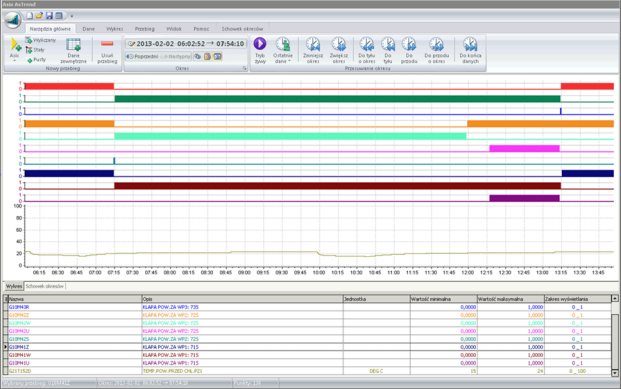Screen dimensions: 621x389
Task: Click the Wartość minimalna column header
Action: pyautogui.click(x=444, y=299)
